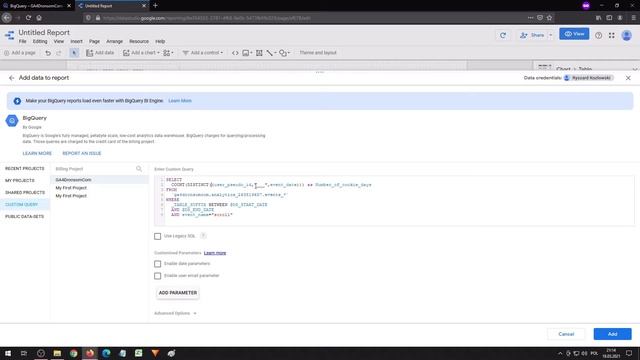
Task: Click the insert image icon
Action: click(247, 53)
